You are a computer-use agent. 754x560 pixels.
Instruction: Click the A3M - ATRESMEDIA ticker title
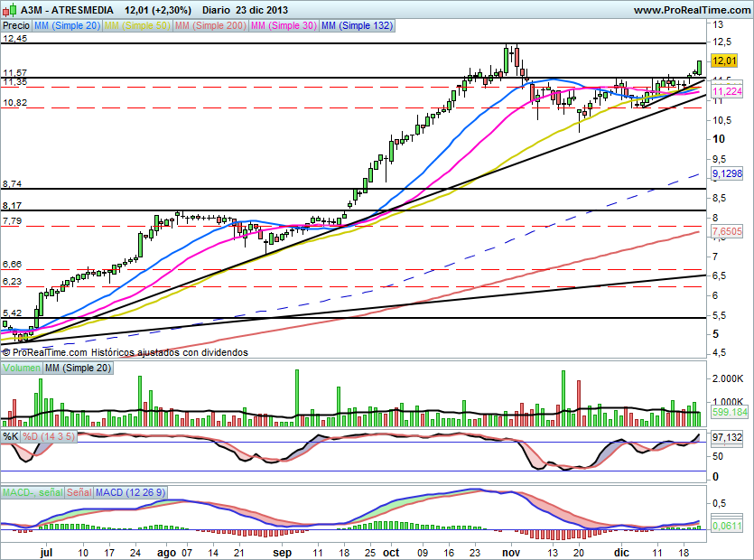pyautogui.click(x=67, y=10)
